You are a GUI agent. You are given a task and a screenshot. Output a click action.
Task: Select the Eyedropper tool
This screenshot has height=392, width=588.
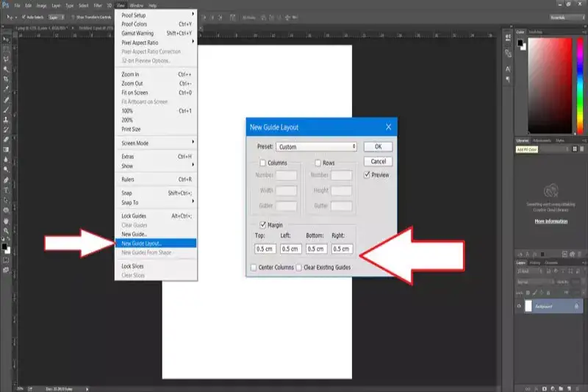(x=6, y=89)
